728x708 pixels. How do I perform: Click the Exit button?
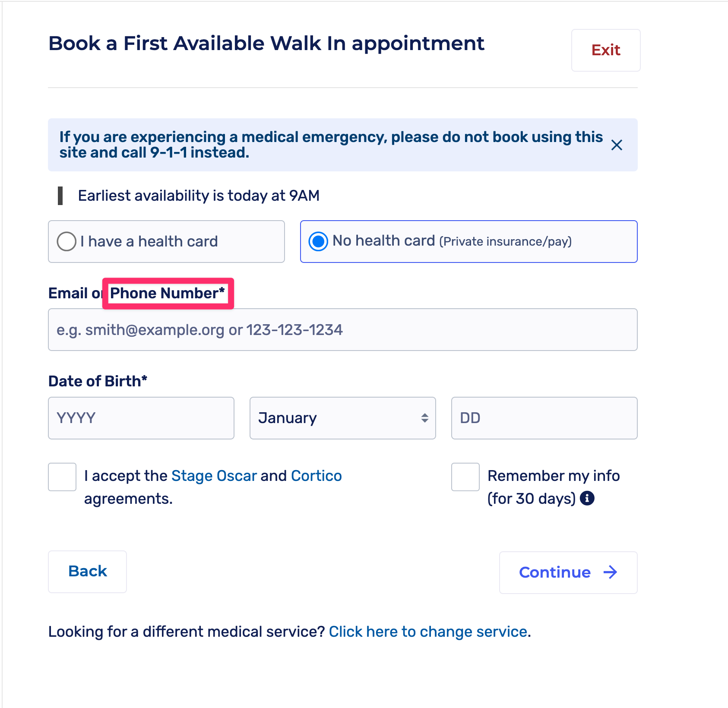605,50
